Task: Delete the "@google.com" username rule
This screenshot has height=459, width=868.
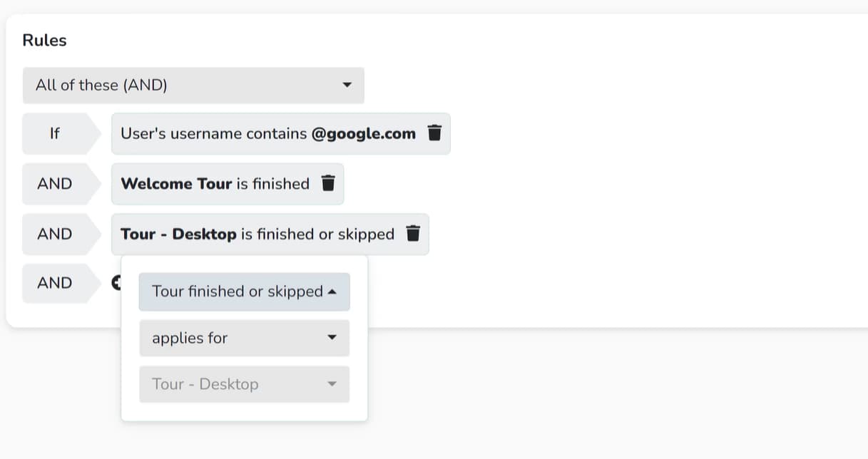Action: (x=434, y=133)
